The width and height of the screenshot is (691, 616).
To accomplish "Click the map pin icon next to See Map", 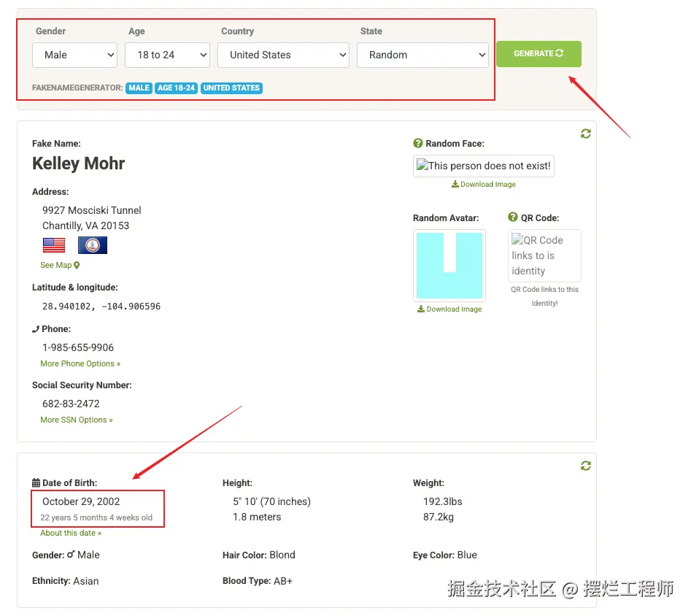I will click(x=77, y=265).
